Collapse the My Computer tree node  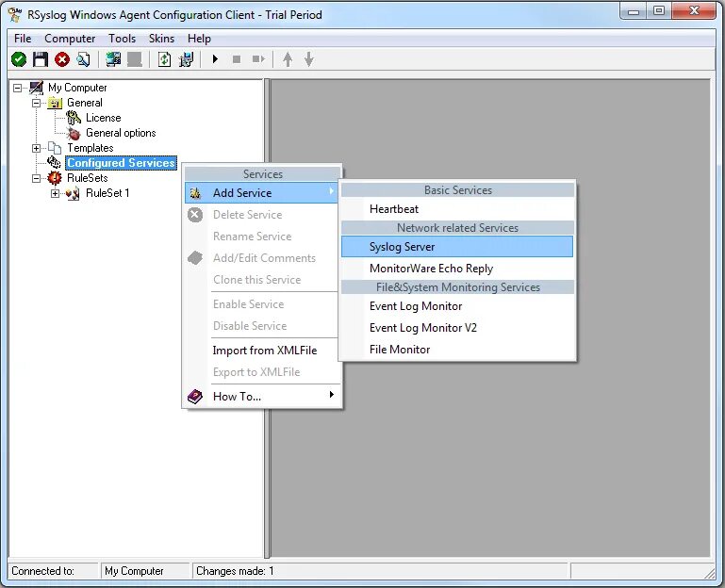(18, 88)
